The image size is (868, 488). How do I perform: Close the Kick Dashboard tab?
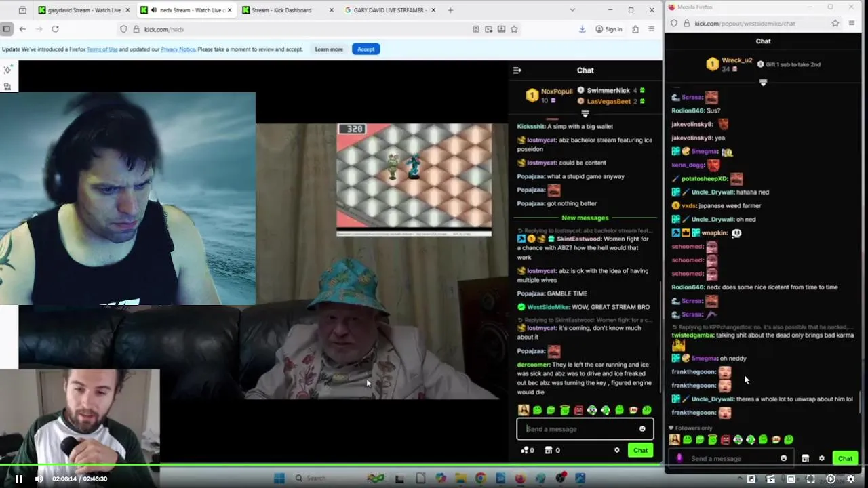click(331, 10)
